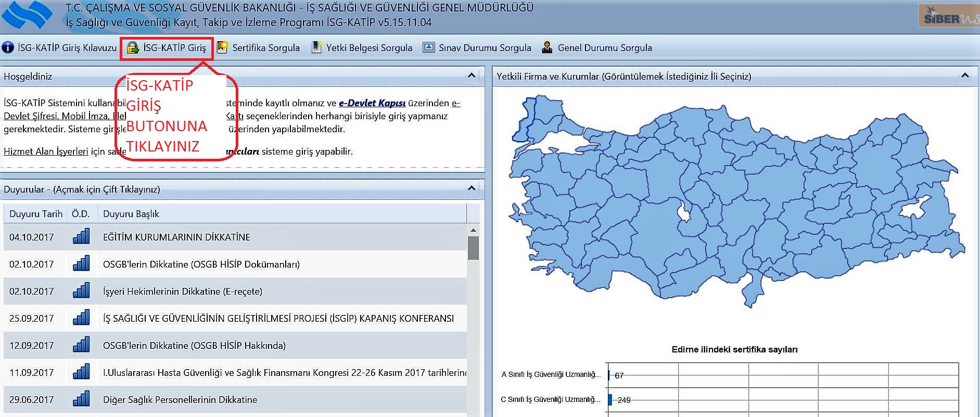The image size is (980, 417).
Task: Click the info icon beside İSG-KATİP Giriş Kılavuzu
Action: click(x=8, y=47)
